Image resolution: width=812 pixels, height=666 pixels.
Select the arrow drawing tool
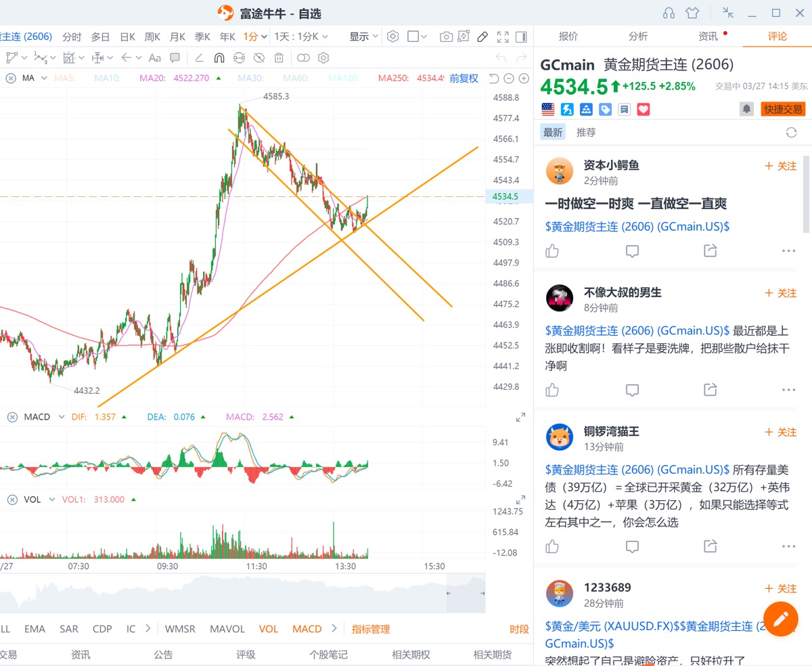(126, 58)
